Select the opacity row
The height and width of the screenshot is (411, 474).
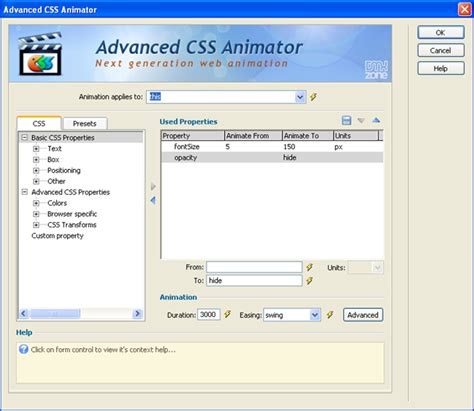272,157
